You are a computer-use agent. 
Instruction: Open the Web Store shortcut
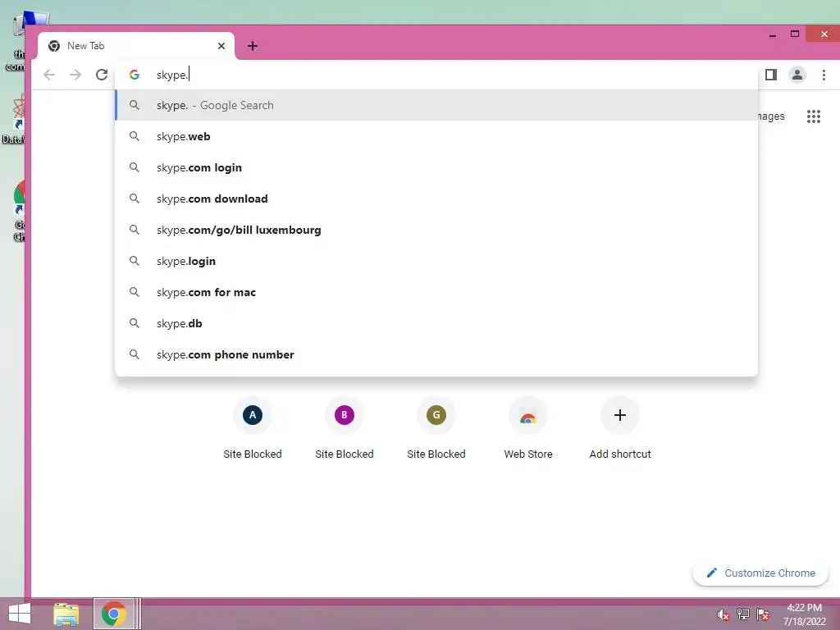point(528,429)
